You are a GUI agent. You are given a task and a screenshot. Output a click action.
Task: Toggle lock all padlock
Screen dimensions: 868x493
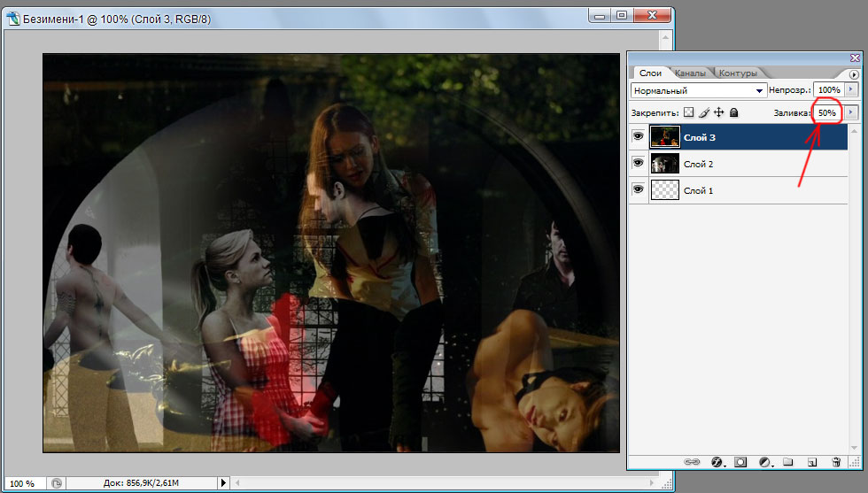click(733, 113)
